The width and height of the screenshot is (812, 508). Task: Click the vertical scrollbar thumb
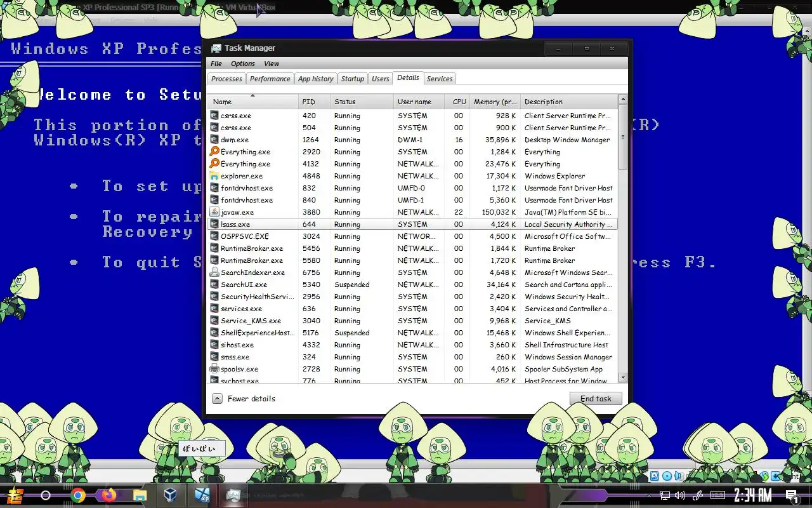(623, 137)
